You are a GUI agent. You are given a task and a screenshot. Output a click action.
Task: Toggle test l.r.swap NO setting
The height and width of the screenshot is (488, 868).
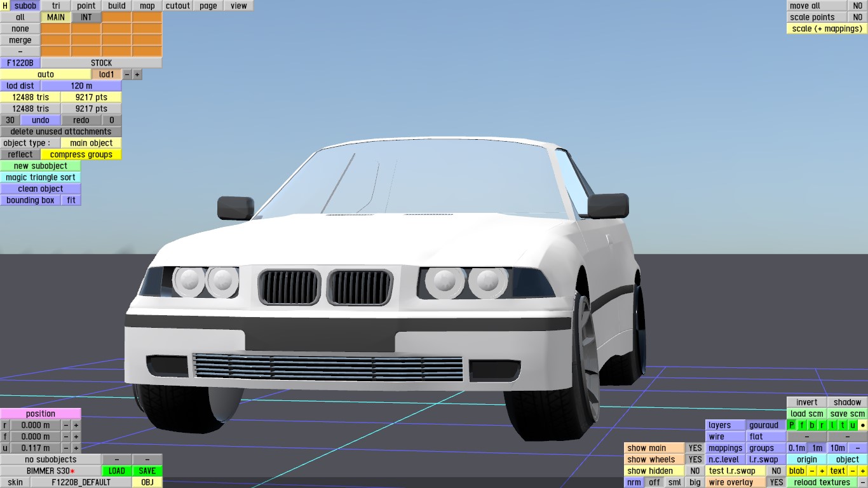point(776,471)
